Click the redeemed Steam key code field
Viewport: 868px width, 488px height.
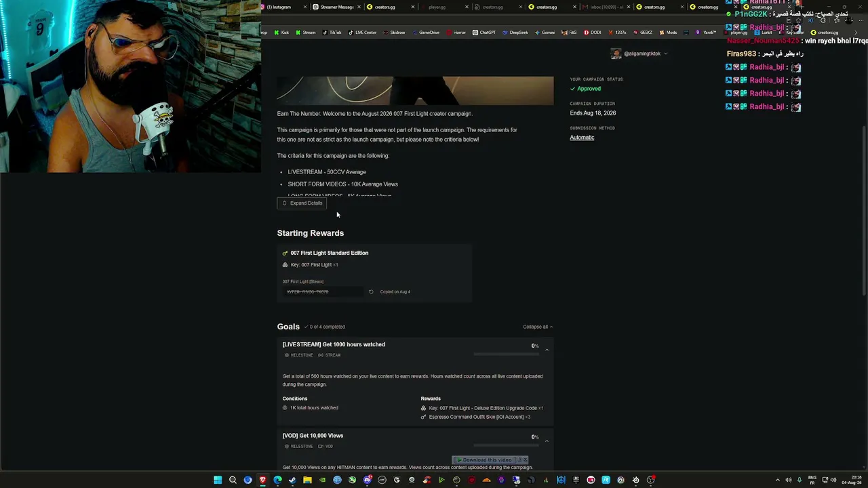323,292
